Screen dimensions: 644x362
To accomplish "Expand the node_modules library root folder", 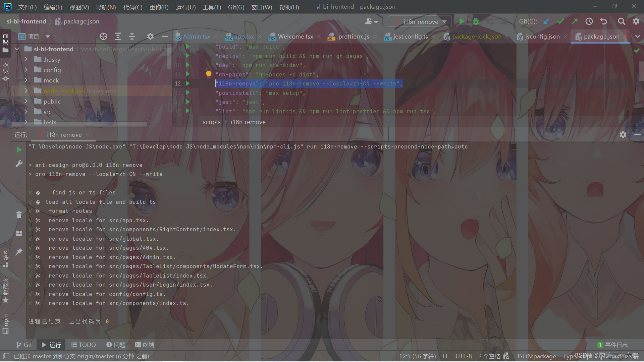I will [x=26, y=91].
